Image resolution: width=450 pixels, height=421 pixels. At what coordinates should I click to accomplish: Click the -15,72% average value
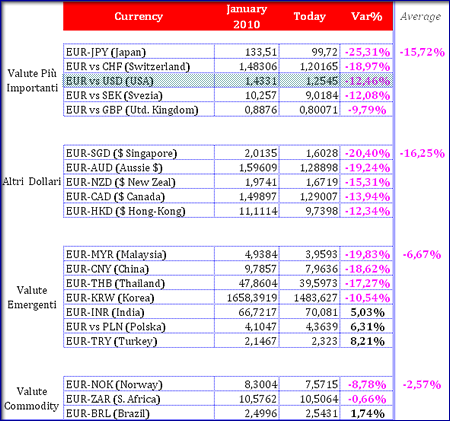[422, 52]
